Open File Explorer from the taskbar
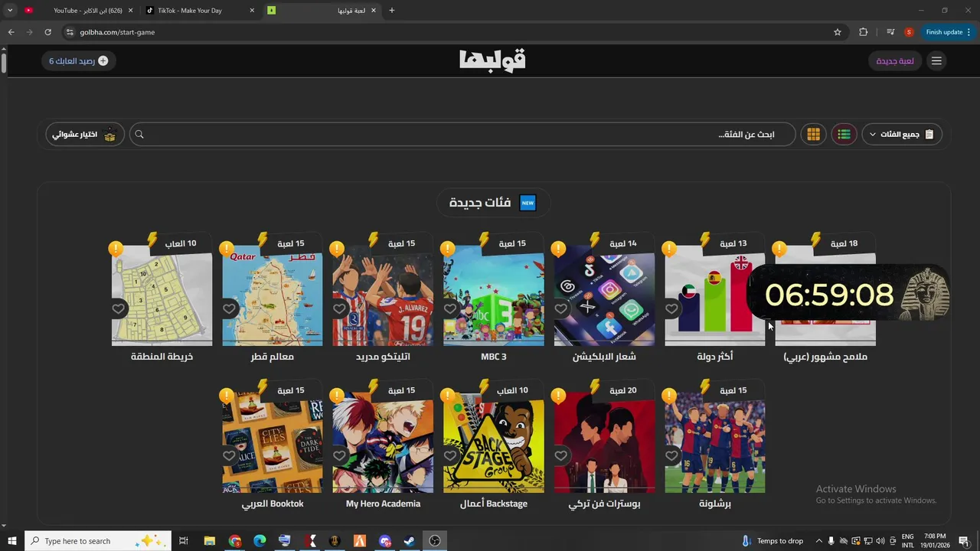Screen dimensions: 980x551 point(209,541)
